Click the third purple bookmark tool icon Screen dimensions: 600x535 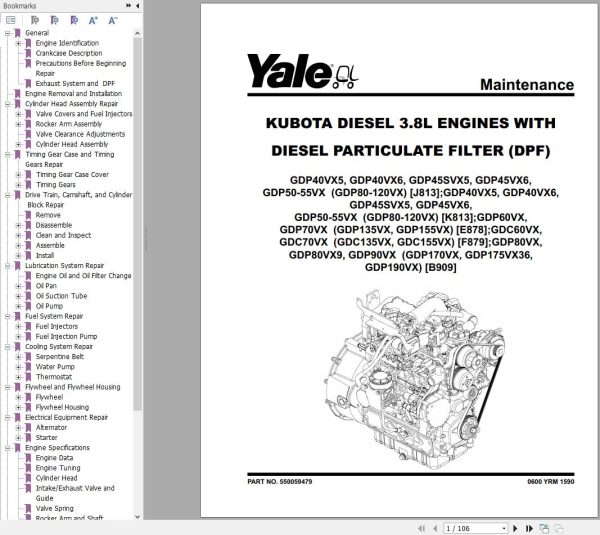click(x=74, y=20)
